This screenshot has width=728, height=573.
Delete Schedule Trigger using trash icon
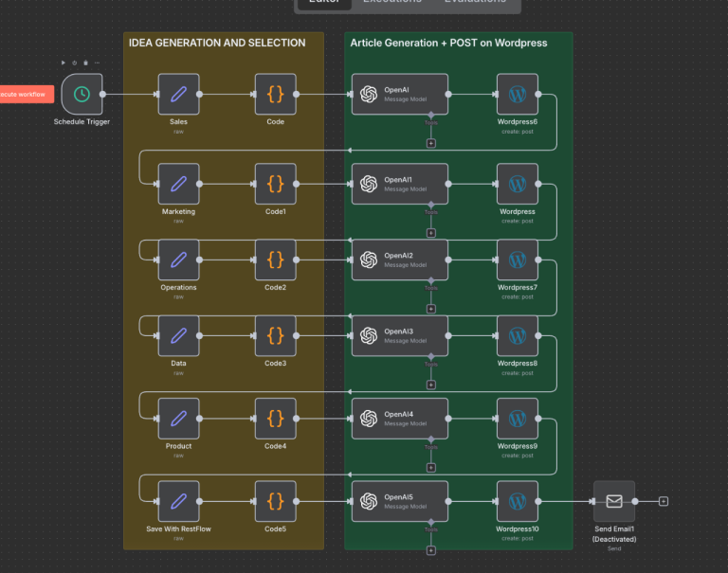point(85,63)
